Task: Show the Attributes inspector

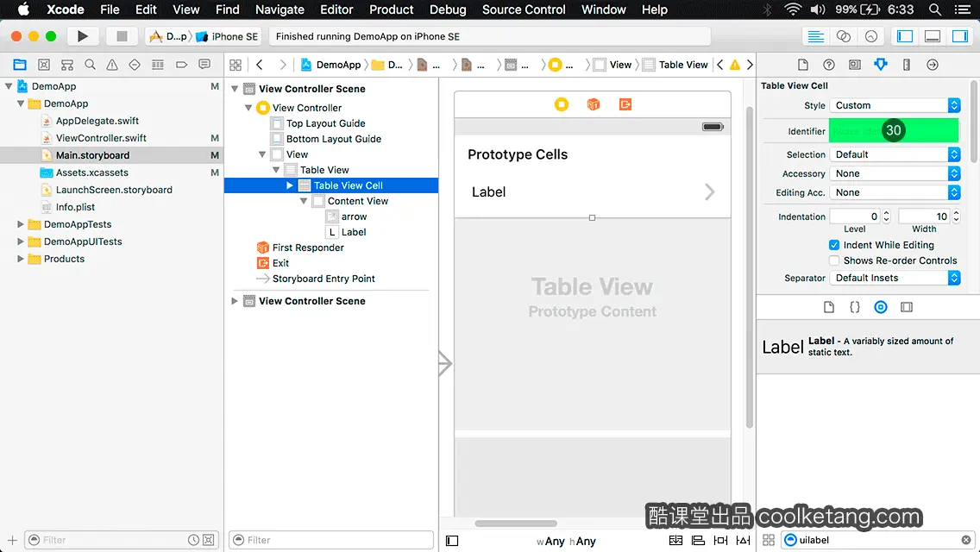Action: [x=881, y=65]
